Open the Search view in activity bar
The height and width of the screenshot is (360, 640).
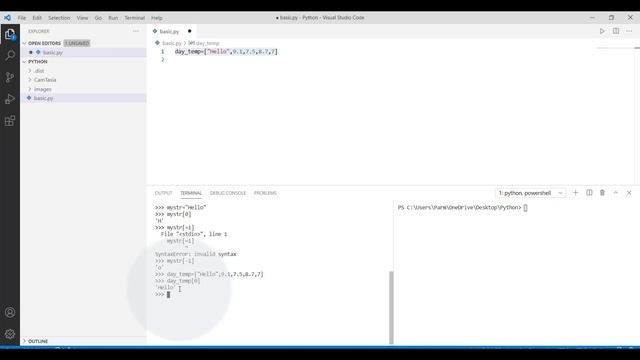click(x=10, y=56)
